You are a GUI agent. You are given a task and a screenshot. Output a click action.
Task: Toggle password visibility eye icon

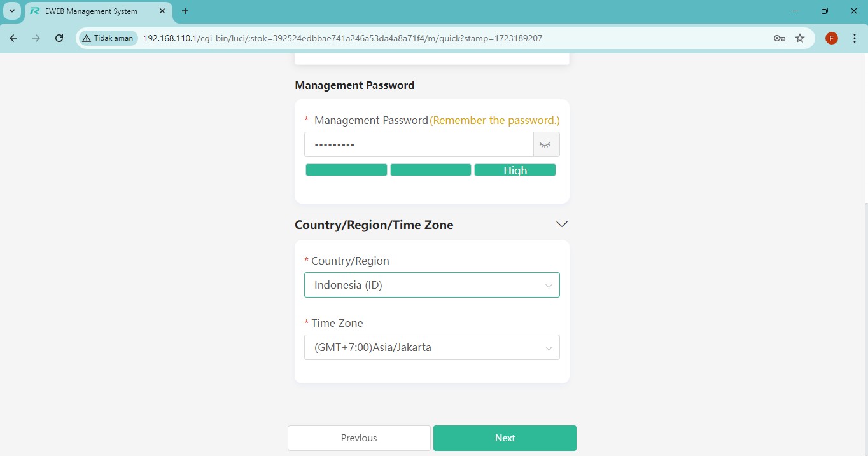coord(545,145)
